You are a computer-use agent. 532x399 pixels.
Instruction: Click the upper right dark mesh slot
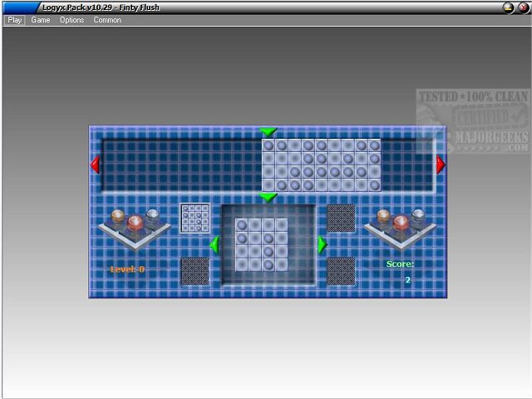(x=341, y=218)
